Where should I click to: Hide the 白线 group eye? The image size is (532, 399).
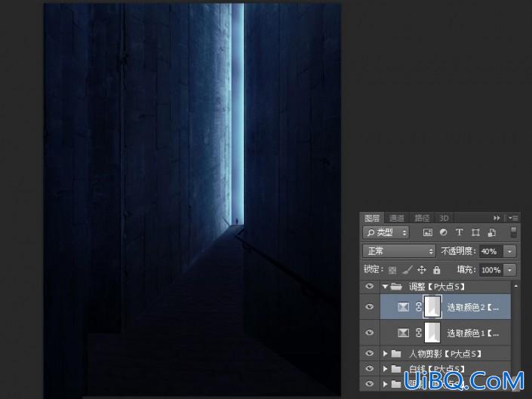(x=370, y=369)
